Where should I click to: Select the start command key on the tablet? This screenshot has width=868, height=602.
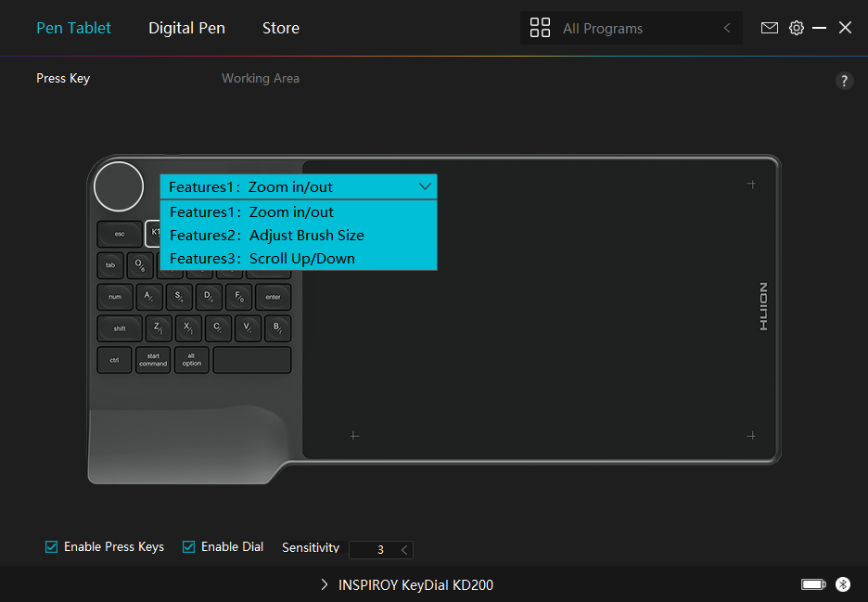[x=153, y=360]
